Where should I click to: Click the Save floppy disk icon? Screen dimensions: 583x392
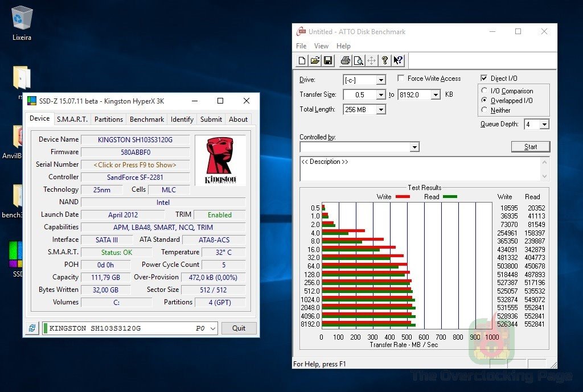point(328,61)
